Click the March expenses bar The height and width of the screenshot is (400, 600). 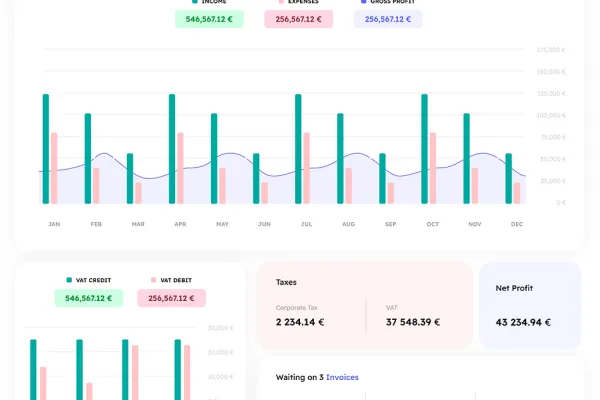[138, 193]
